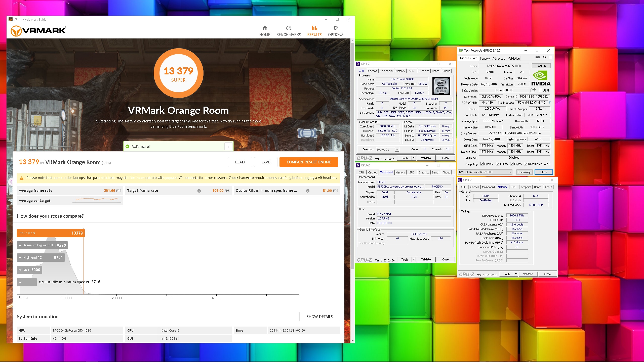Screen dimensions: 644x362
Task: Switch to Advanced tab in GPU-Z
Action: pos(499,58)
